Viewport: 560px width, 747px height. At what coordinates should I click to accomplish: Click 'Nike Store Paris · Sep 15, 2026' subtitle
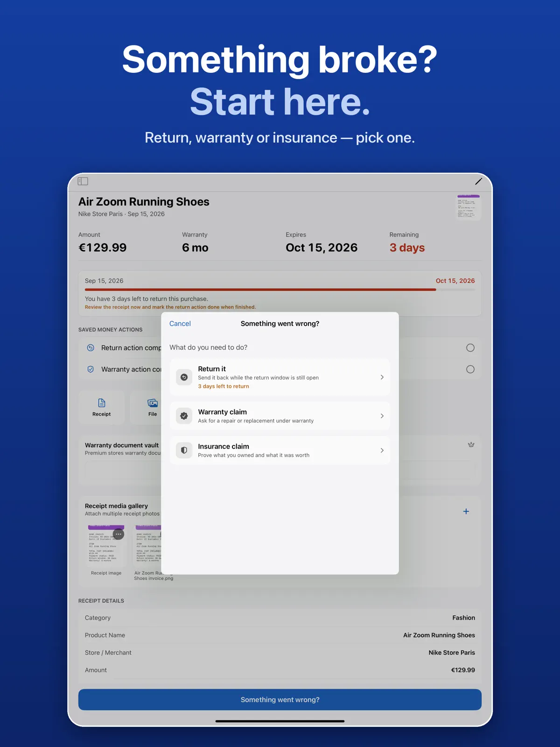pos(121,214)
